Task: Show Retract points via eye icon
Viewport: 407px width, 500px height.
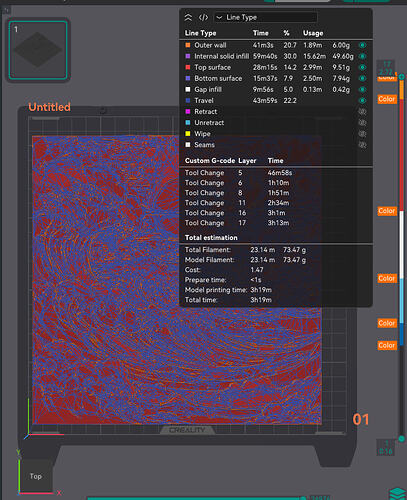Action: coord(362,111)
